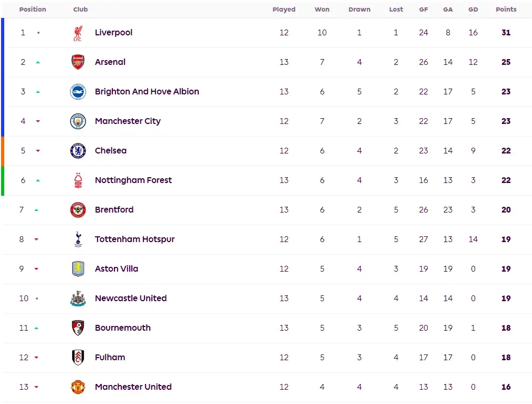Click the Manchester City badge

point(78,121)
